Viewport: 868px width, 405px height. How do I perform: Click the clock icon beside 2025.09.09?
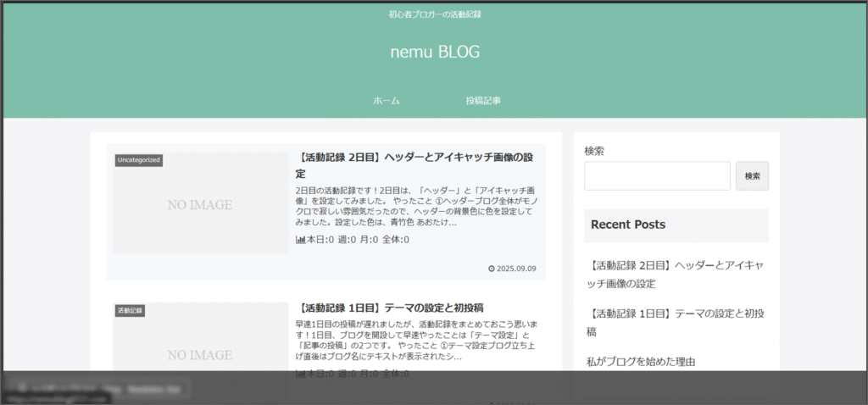(x=492, y=269)
